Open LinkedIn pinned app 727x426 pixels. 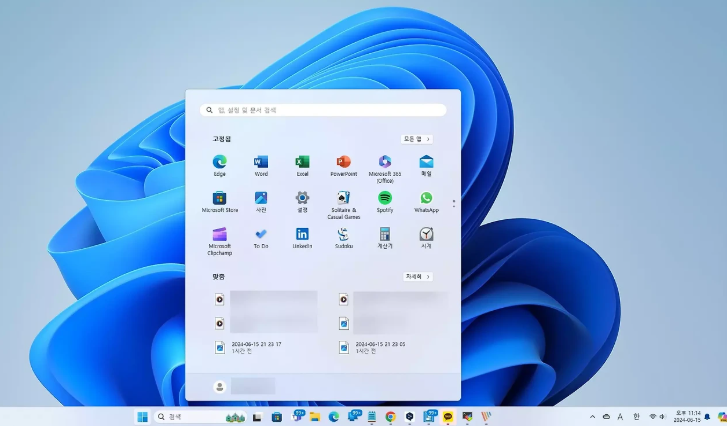(302, 238)
